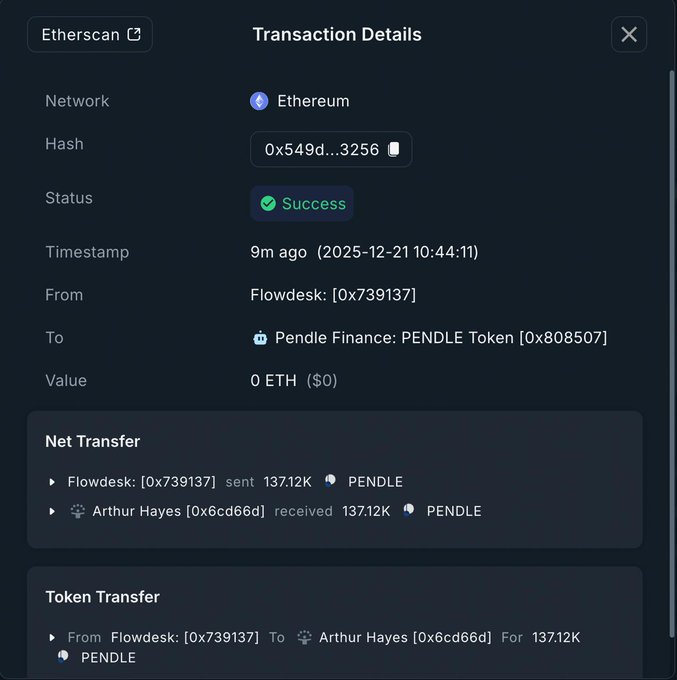Viewport: 677px width, 680px height.
Task: Click Arthur Hayes avatar in Token Transfer
Action: pos(304,637)
